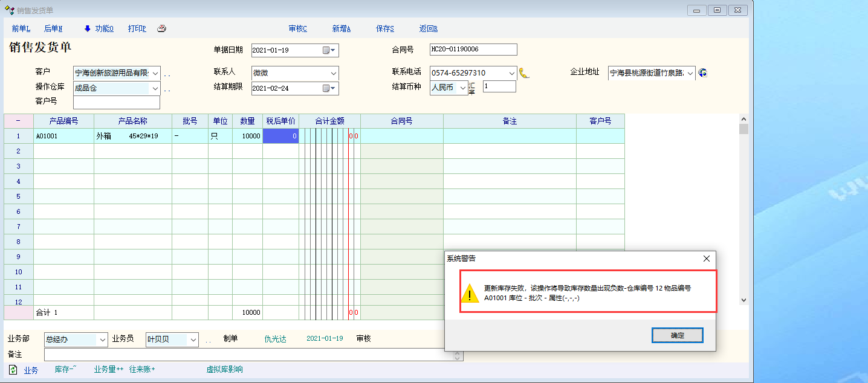Click the phone dial icon beside 联系电话
This screenshot has width=868, height=383.
click(524, 73)
